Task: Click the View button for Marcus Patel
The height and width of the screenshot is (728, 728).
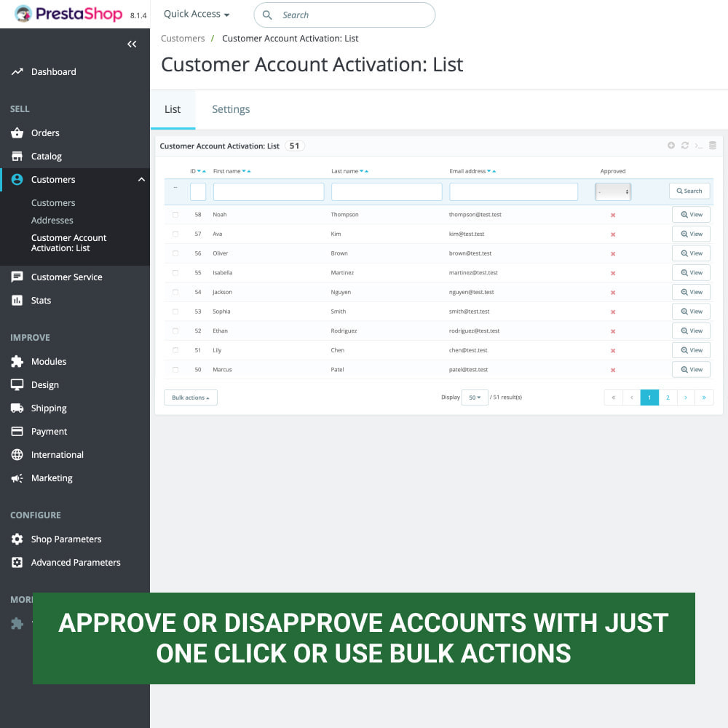Action: 690,369
